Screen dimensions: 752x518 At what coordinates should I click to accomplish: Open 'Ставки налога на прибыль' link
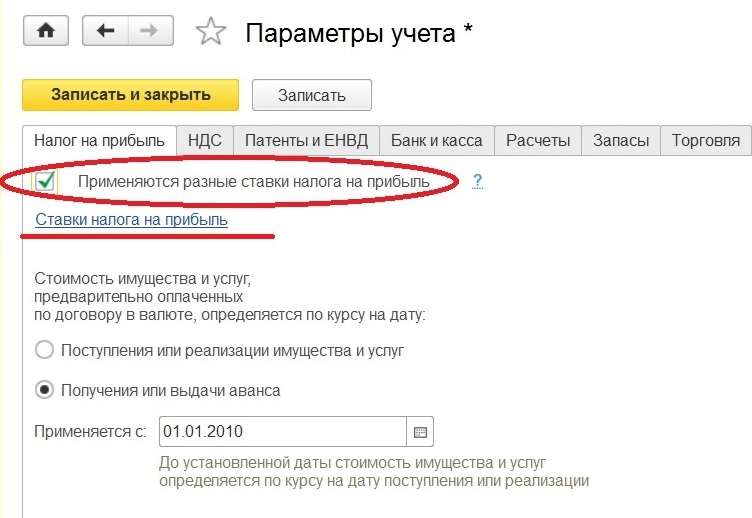click(x=131, y=220)
